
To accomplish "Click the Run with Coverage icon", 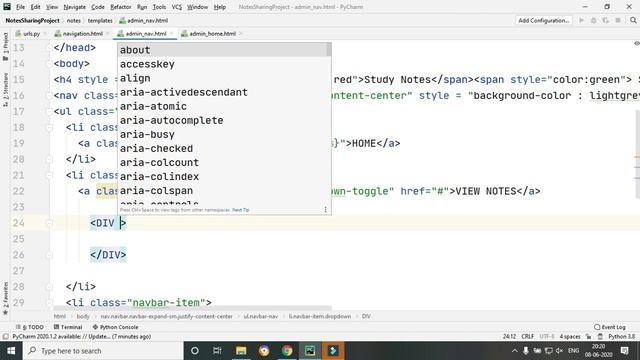I will pos(606,20).
